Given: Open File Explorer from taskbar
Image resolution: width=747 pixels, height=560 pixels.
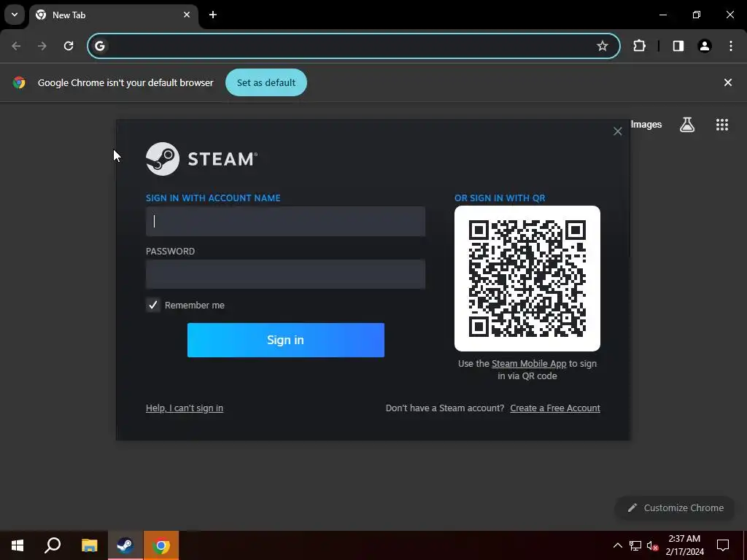Looking at the screenshot, I should pos(89,545).
